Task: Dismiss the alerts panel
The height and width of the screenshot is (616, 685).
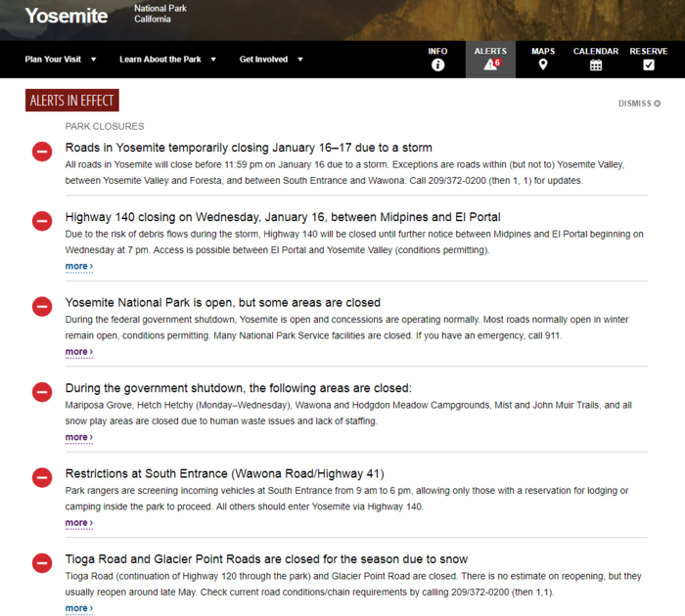Action: (639, 104)
